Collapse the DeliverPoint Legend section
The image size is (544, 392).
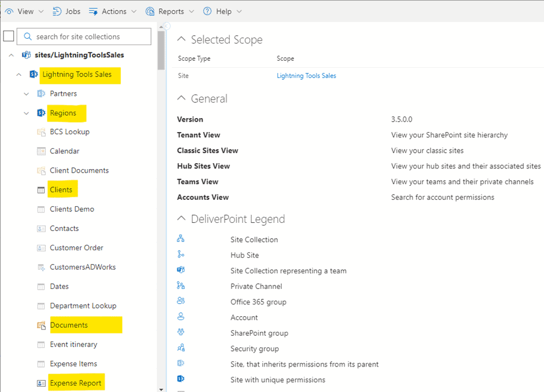pyautogui.click(x=182, y=219)
